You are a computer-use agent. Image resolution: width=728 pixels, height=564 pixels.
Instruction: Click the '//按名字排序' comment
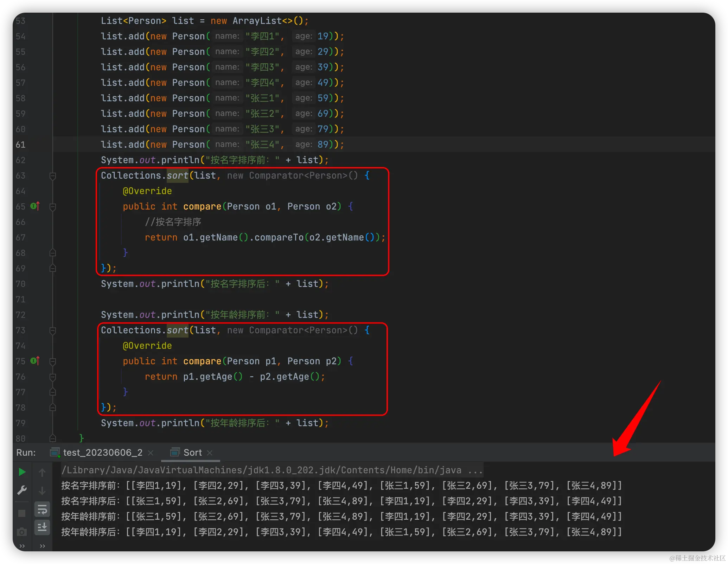click(x=173, y=222)
